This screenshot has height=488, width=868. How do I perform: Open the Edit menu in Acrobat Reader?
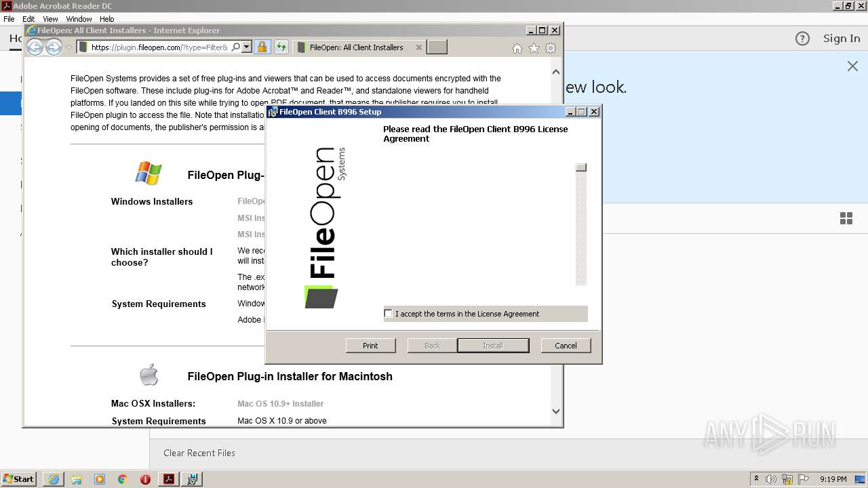[28, 19]
